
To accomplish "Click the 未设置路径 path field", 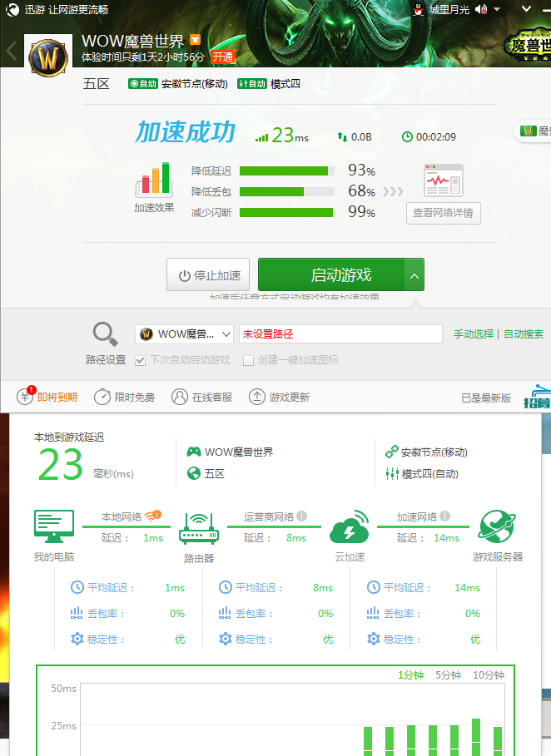I will (340, 334).
